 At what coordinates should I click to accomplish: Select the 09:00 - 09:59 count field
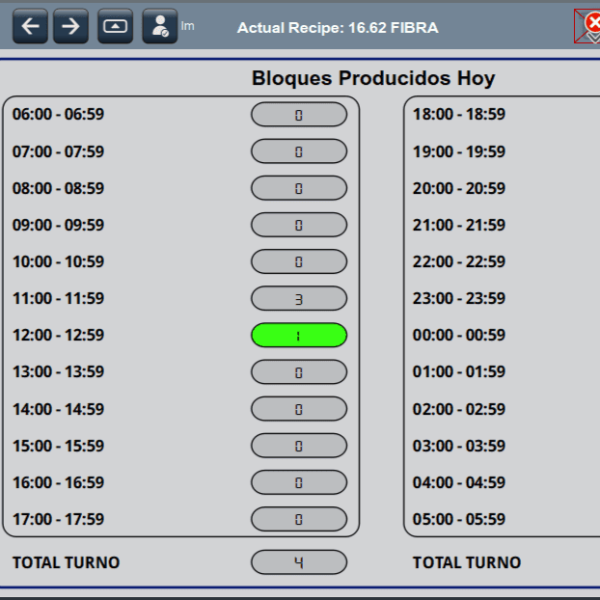(x=299, y=225)
